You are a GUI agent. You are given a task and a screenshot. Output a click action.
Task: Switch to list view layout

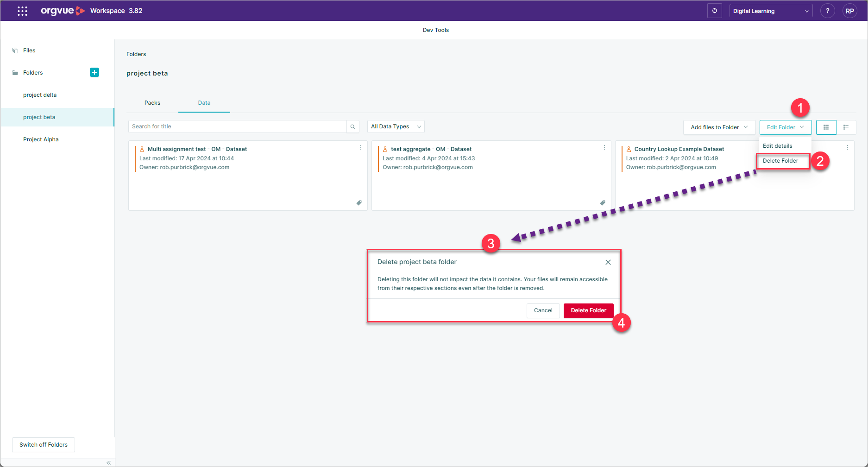846,127
